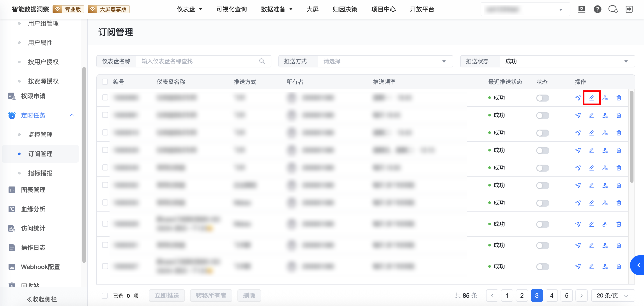644x306 pixels.
Task: Click the delete trash icon in third row
Action: pyautogui.click(x=619, y=133)
